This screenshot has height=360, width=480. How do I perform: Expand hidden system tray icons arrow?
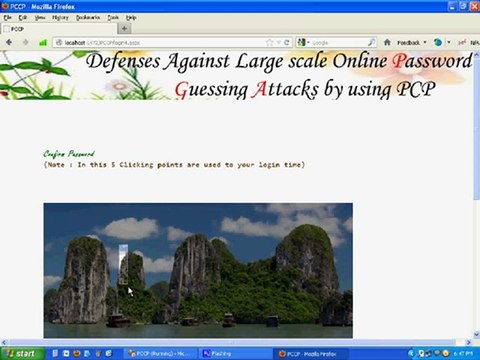tap(411, 353)
